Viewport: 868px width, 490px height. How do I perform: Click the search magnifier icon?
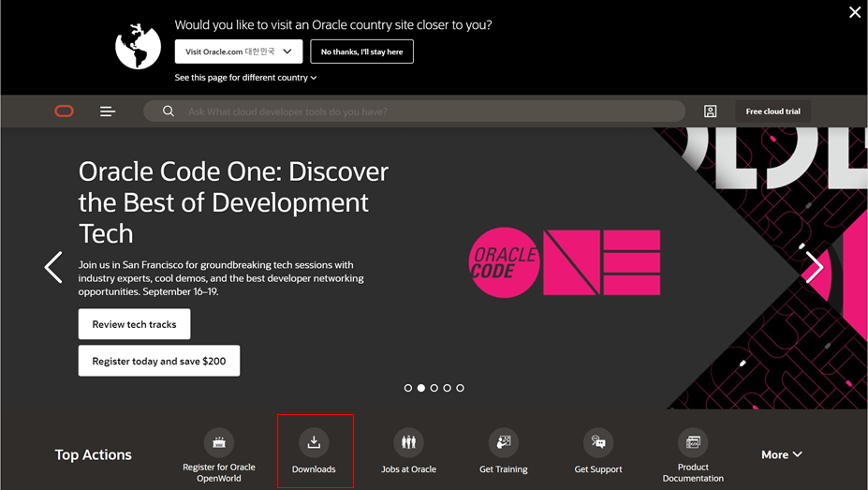pyautogui.click(x=169, y=111)
